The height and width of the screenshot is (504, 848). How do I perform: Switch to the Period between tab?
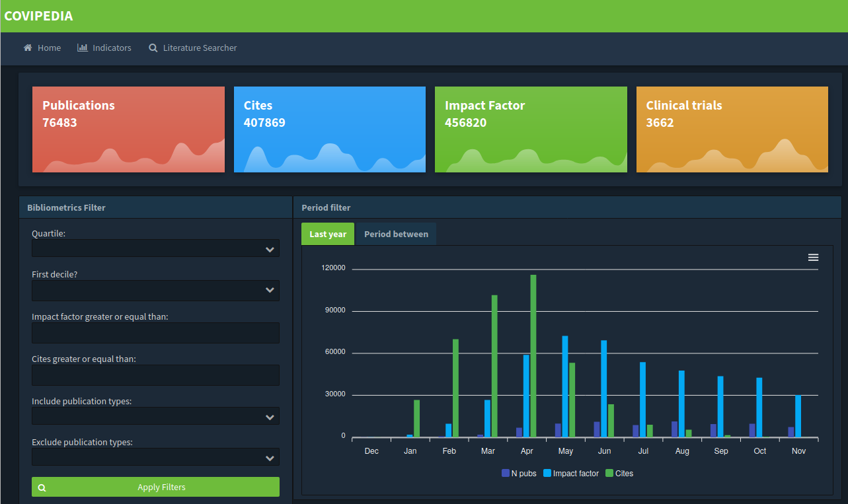click(396, 234)
